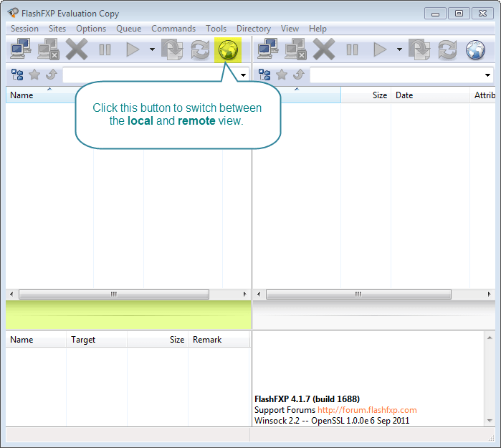Click Transfer queue play icon in right pane

tap(380, 50)
